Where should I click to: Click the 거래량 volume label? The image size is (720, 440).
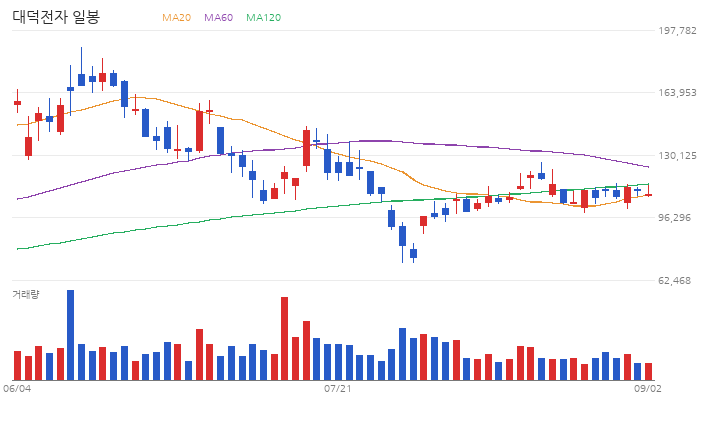26,294
